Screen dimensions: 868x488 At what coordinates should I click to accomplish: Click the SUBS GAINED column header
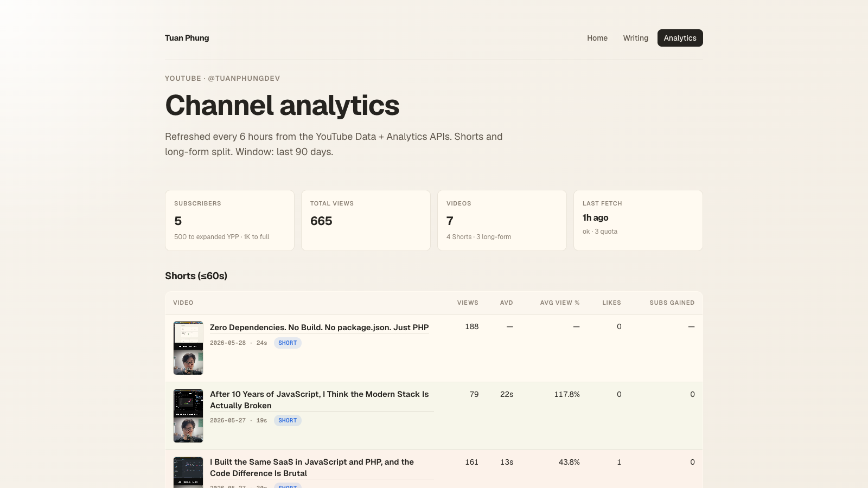click(x=672, y=303)
